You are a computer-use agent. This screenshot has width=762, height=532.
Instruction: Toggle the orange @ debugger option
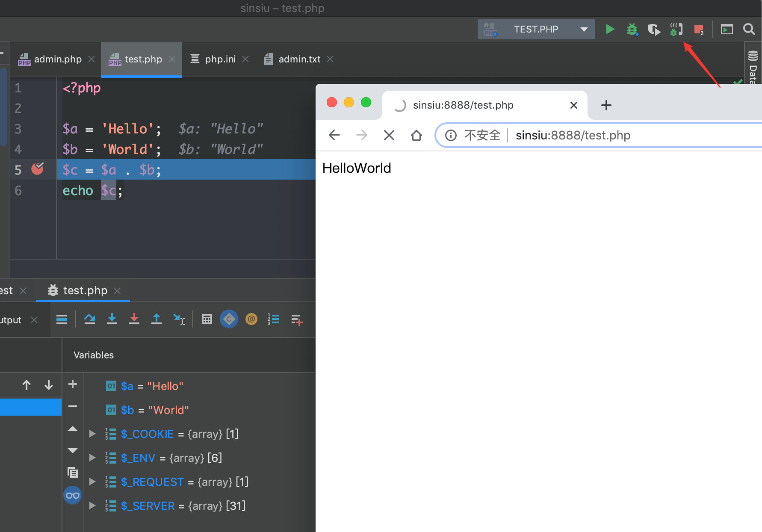[x=251, y=319]
